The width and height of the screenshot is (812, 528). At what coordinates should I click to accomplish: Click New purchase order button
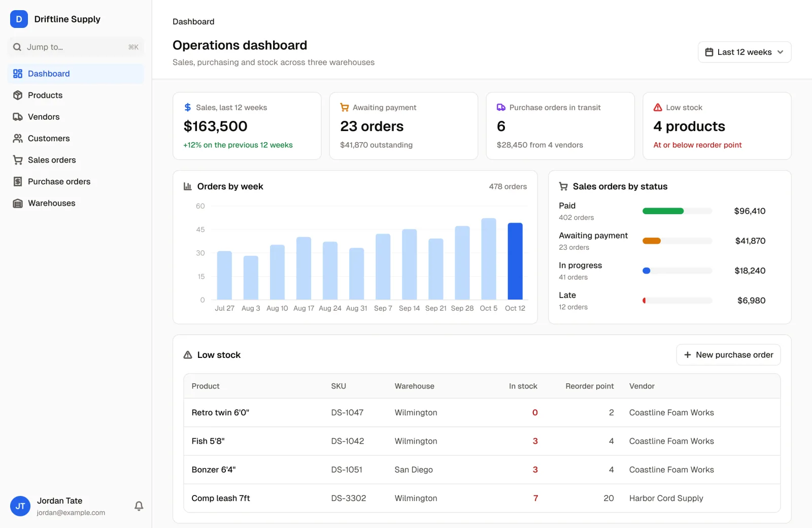(x=728, y=355)
